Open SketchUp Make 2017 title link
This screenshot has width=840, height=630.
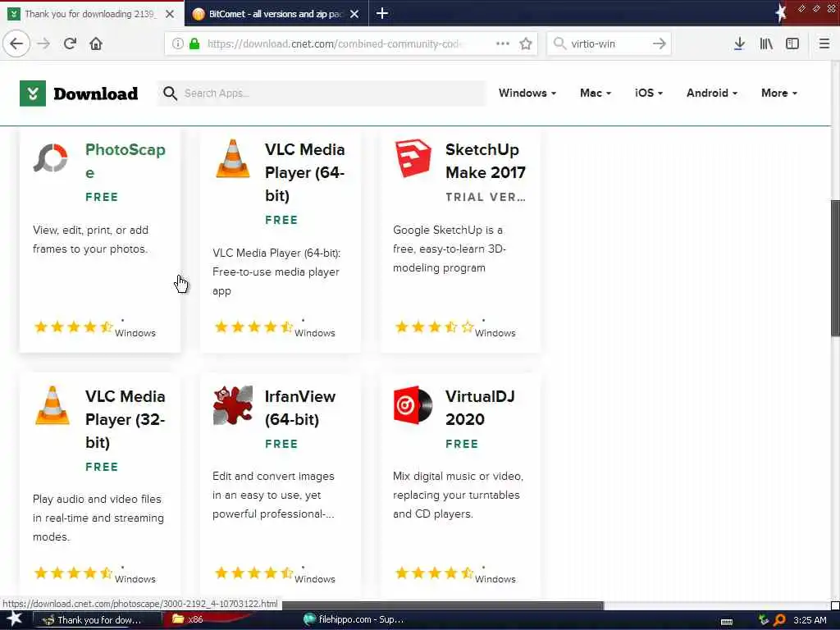pos(486,161)
